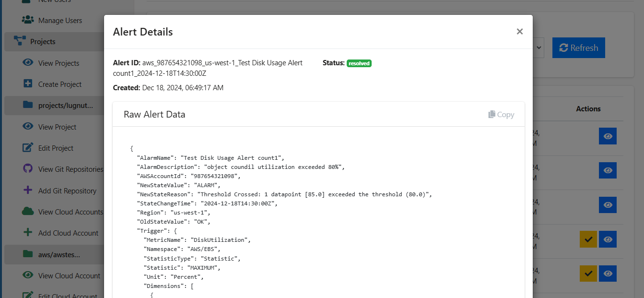Image resolution: width=644 pixels, height=298 pixels.
Task: Click the "OldStateValue": "OK" line
Action: (174, 222)
